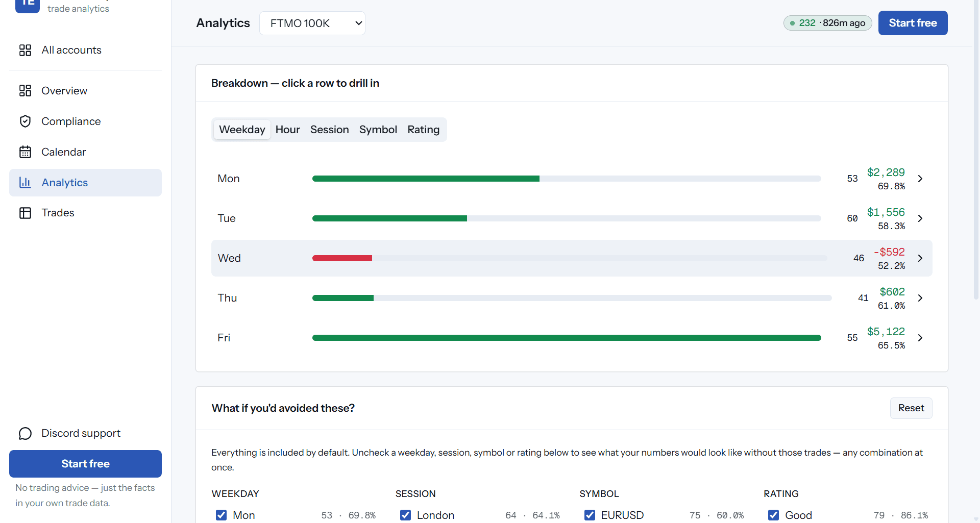Click the Tue green profit bar

[x=389, y=218]
